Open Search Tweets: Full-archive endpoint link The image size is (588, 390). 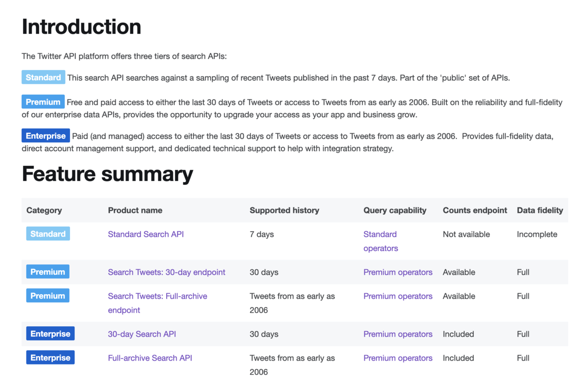(158, 303)
